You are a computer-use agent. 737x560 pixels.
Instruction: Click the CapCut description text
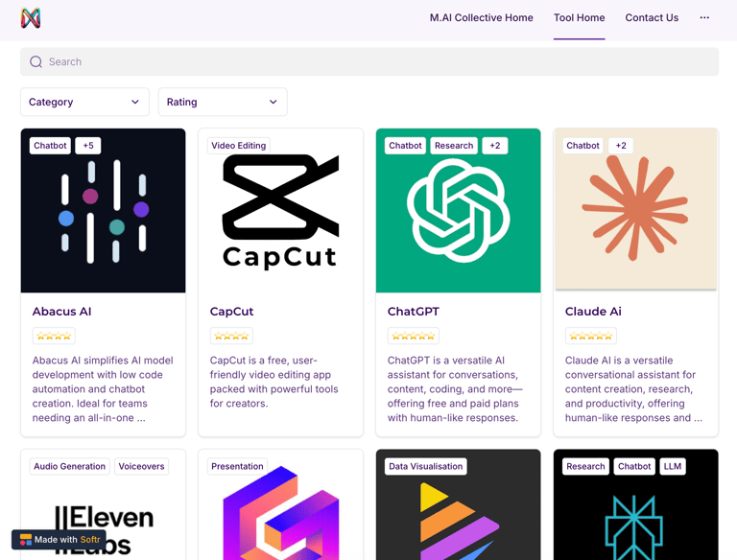(x=274, y=382)
